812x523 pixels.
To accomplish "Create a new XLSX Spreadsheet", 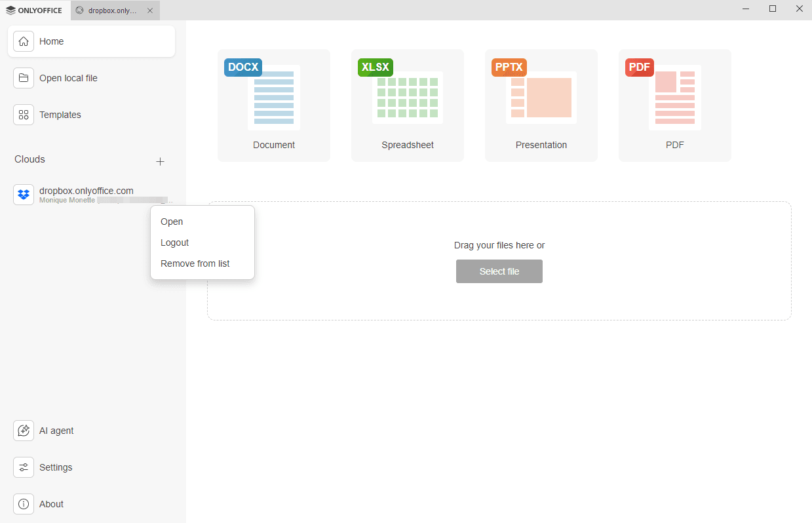I will [408, 105].
